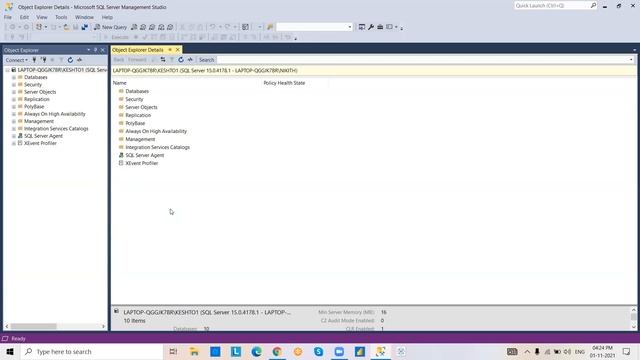
Task: Click the wrench Properties toolbar icon
Action: 371,27
